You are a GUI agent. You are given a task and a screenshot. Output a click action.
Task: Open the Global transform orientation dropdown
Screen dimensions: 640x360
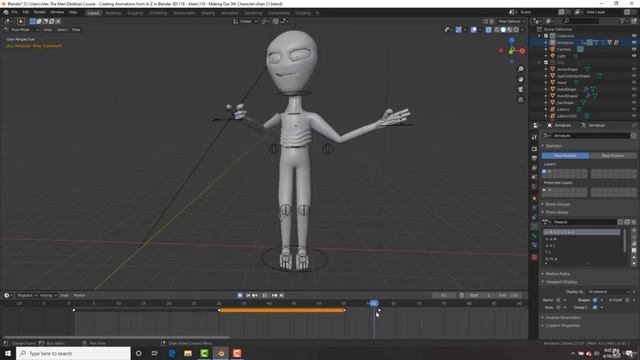click(245, 21)
